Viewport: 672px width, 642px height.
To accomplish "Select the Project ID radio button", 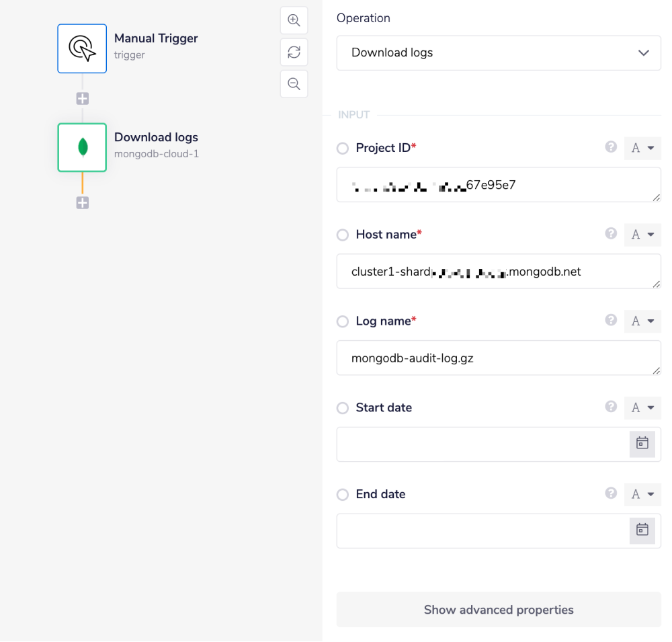I will pos(342,148).
